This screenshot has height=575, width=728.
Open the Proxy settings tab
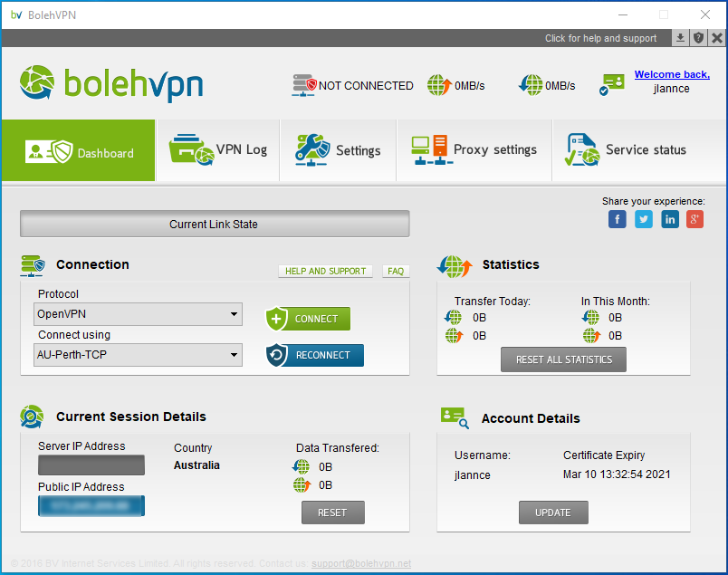click(474, 150)
